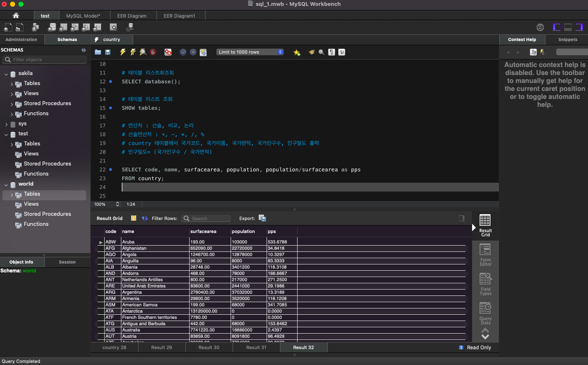Screen dimensions: 588x365
Task: Collapse the sakila schema node
Action: pos(6,74)
